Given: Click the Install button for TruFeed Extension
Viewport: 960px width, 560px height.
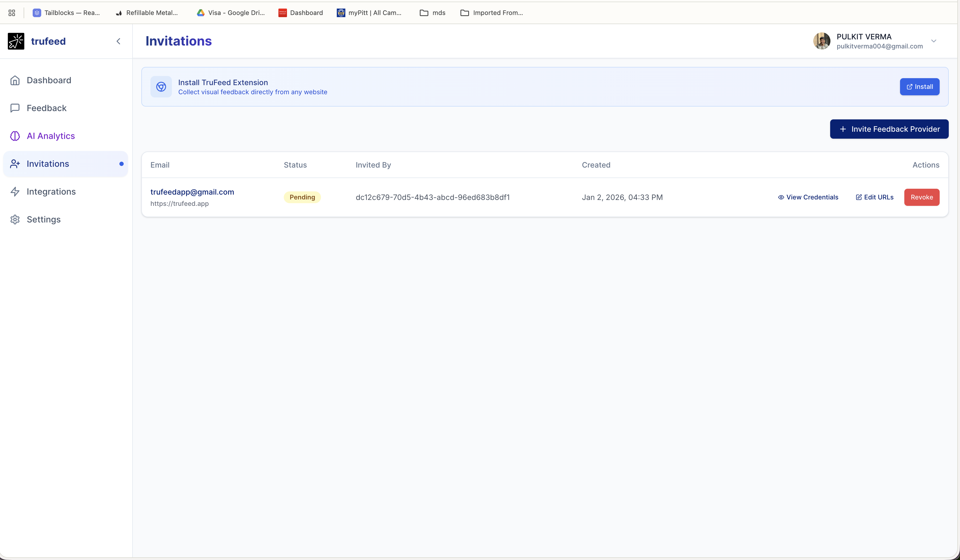Looking at the screenshot, I should (920, 86).
